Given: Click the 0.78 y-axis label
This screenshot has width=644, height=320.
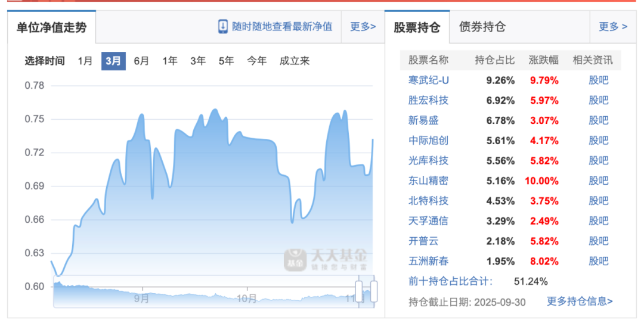Looking at the screenshot, I should (35, 86).
